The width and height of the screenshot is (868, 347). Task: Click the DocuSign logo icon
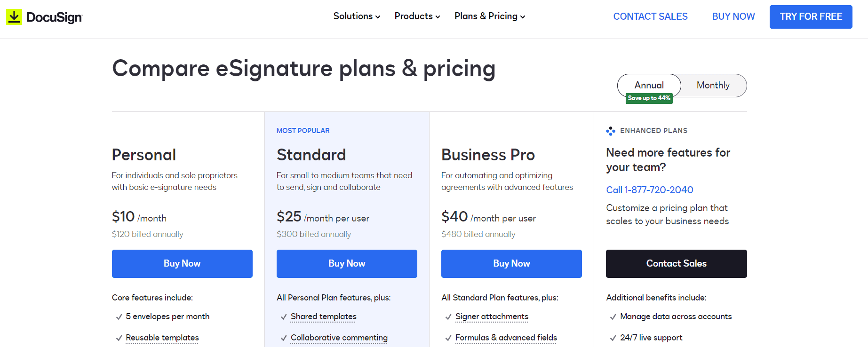(13, 16)
